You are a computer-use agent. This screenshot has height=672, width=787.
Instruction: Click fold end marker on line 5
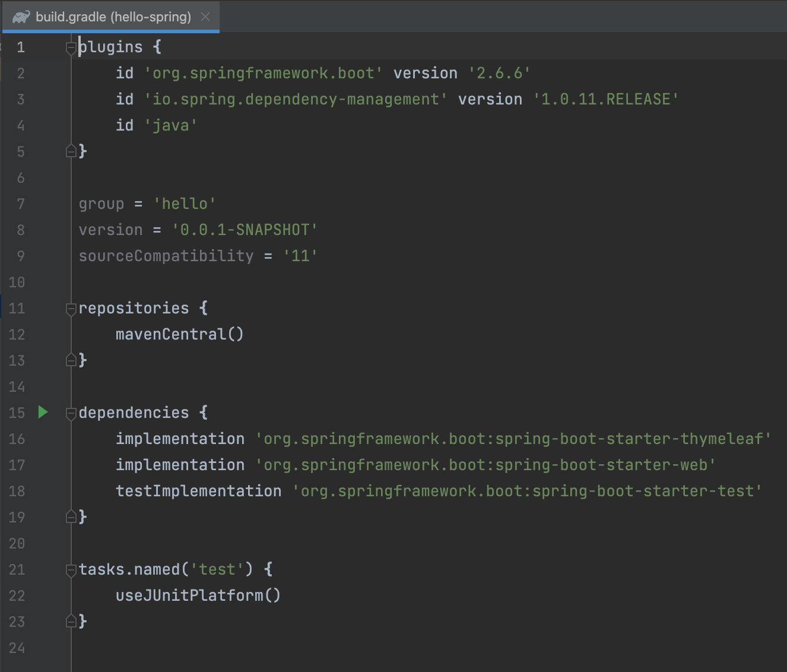(x=71, y=151)
